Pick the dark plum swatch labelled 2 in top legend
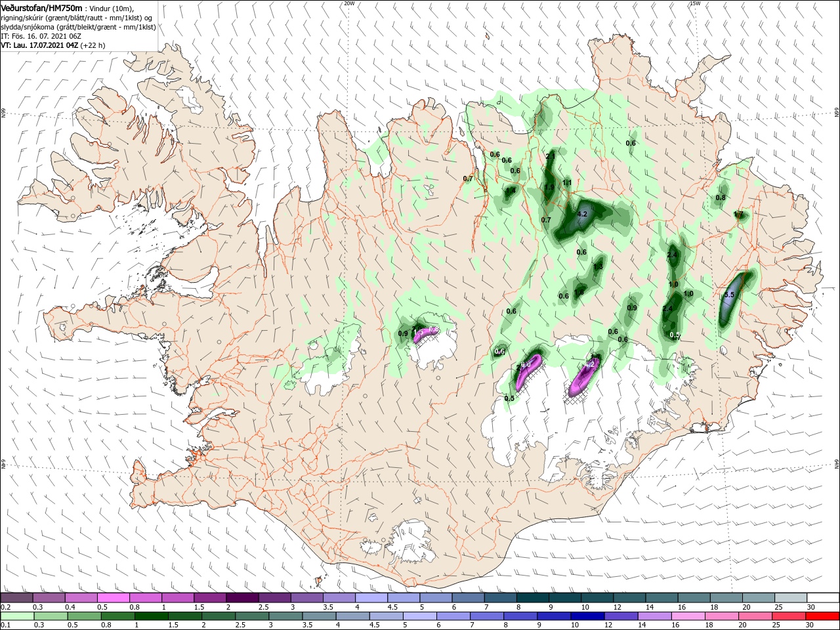 pyautogui.click(x=242, y=598)
